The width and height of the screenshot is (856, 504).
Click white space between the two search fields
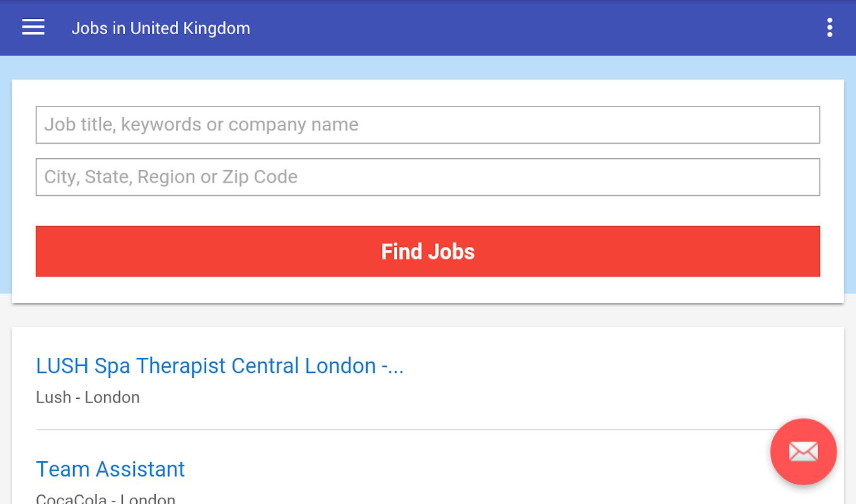pyautogui.click(x=427, y=151)
